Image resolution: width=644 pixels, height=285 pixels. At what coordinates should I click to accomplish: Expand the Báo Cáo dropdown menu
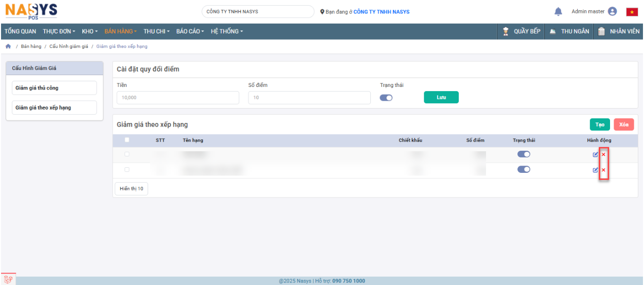[x=190, y=31]
